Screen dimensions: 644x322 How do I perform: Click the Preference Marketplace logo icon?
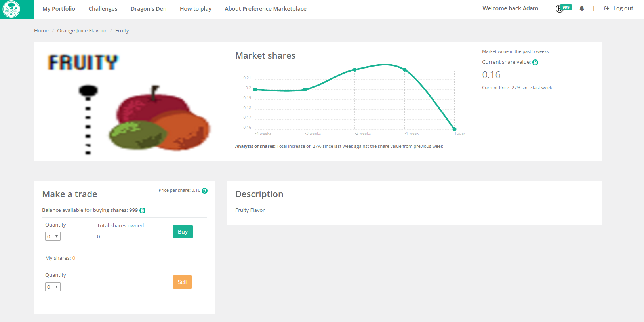pyautogui.click(x=11, y=9)
